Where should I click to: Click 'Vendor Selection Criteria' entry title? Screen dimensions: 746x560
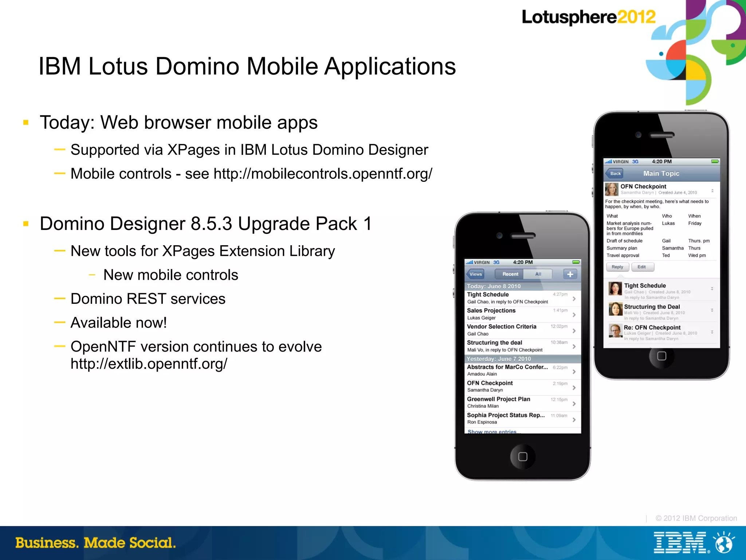[x=502, y=326]
